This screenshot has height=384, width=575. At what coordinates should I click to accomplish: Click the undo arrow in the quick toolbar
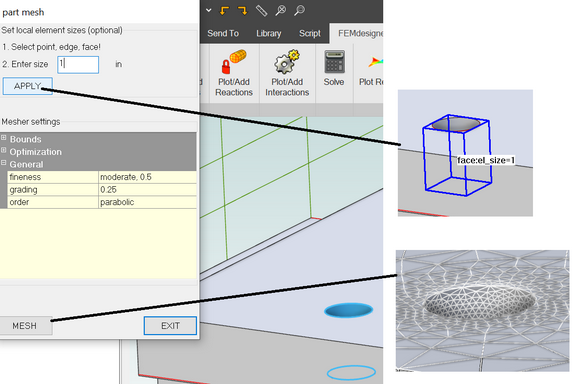click(x=224, y=11)
